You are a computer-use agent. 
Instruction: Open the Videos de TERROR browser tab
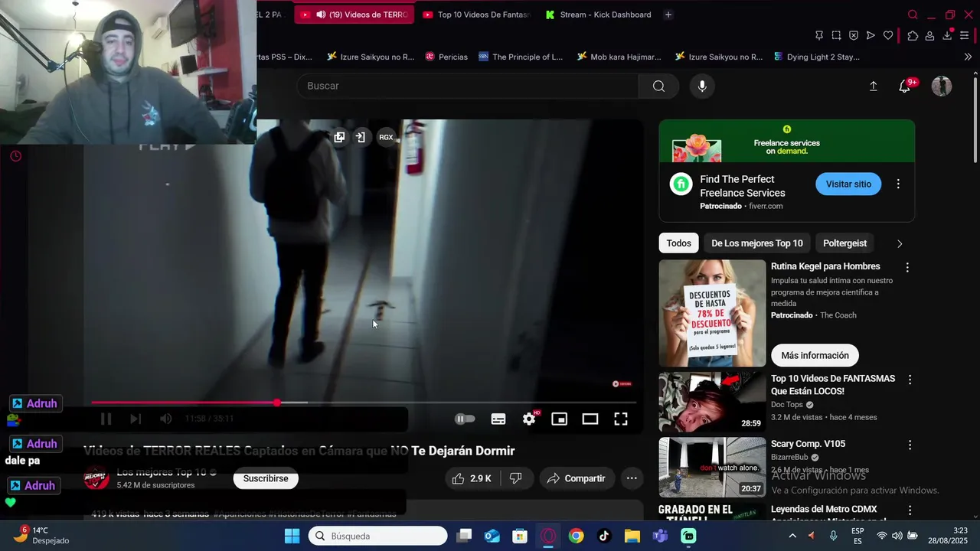click(354, 15)
